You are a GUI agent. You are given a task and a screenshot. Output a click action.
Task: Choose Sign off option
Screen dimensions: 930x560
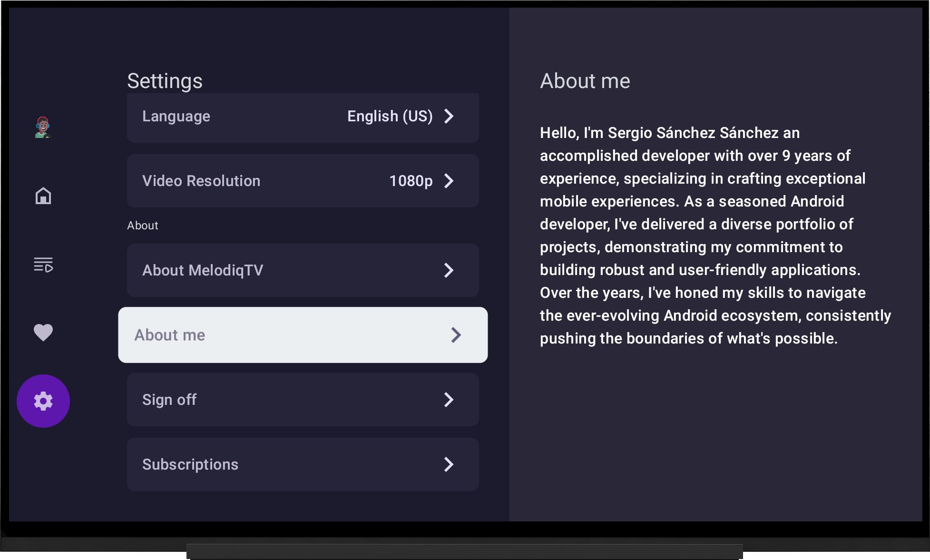pos(303,400)
